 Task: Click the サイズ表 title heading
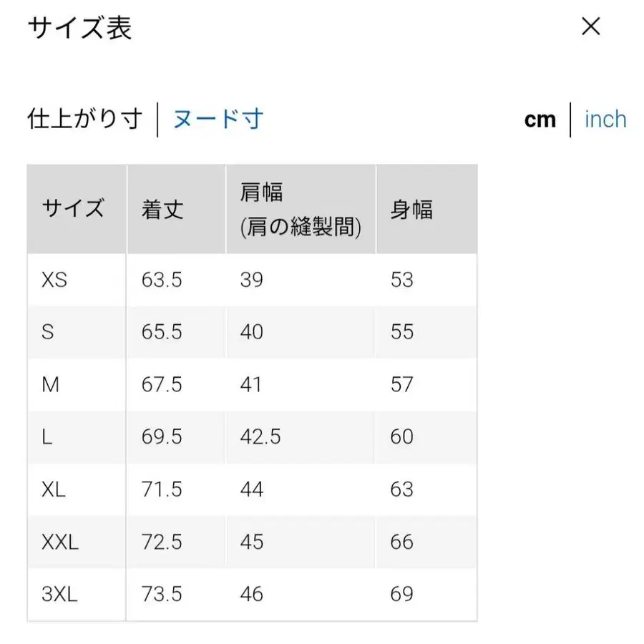pyautogui.click(x=79, y=29)
